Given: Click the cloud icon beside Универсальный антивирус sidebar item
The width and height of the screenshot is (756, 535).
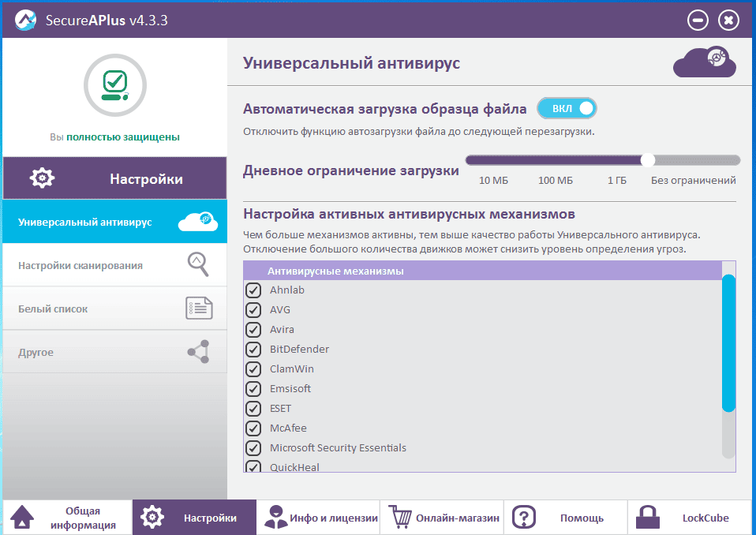Looking at the screenshot, I should pos(198,222).
